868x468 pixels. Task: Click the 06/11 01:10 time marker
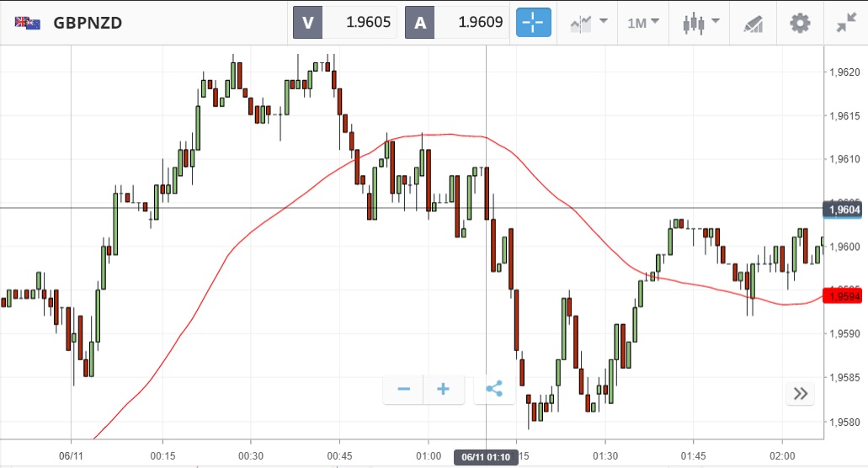484,457
